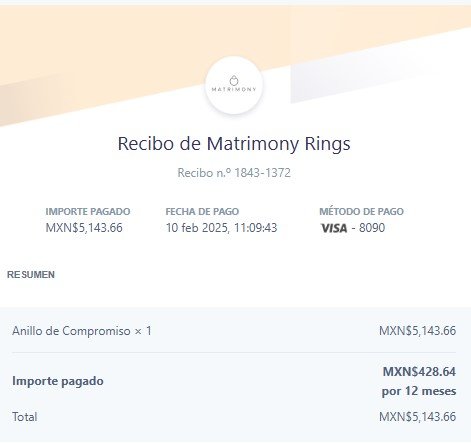Click the receipt number 1843-1372
471x443 pixels.
(262, 173)
